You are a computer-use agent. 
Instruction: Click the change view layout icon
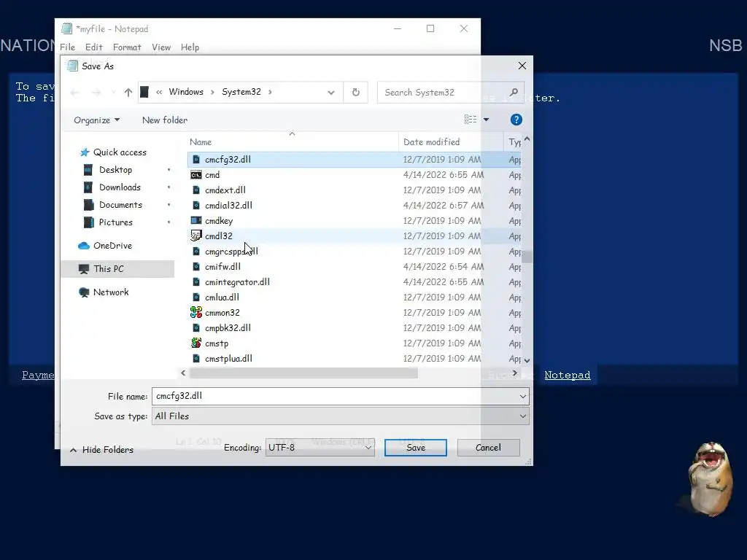[x=471, y=120]
